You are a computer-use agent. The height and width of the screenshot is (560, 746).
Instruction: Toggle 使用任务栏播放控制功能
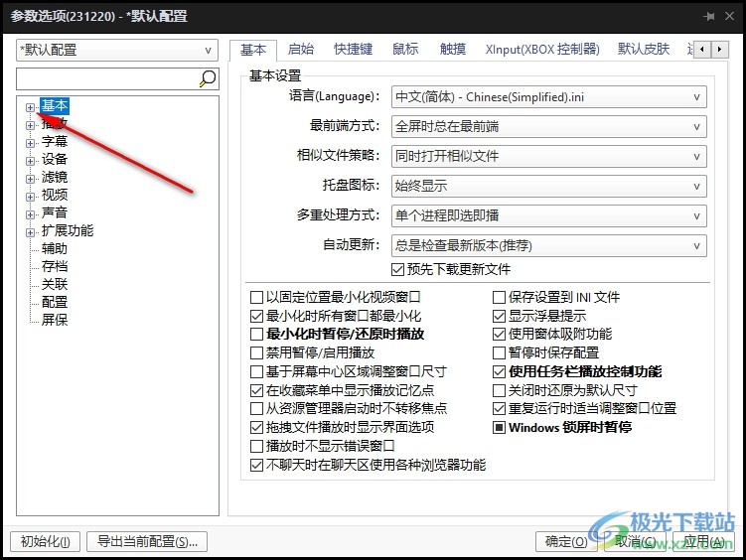pyautogui.click(x=499, y=371)
